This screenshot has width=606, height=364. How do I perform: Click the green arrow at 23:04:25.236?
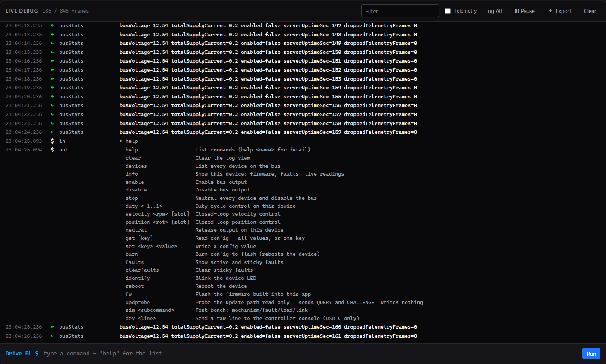pos(52,327)
